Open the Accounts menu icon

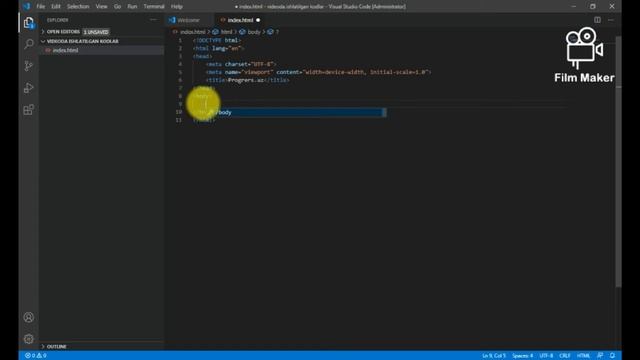click(29, 317)
